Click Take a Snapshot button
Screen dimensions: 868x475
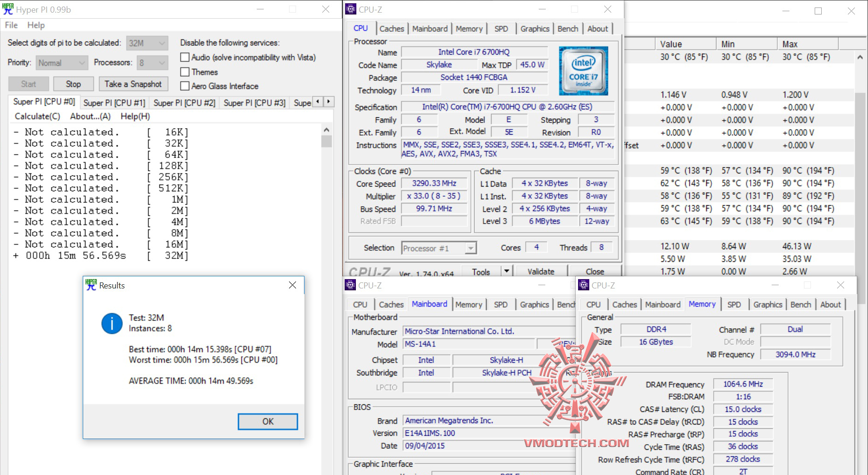pos(133,84)
